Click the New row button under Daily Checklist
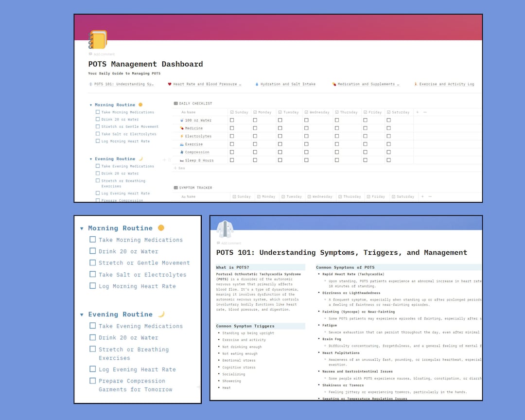Image resolution: width=525 pixels, height=420 pixels. click(x=179, y=168)
